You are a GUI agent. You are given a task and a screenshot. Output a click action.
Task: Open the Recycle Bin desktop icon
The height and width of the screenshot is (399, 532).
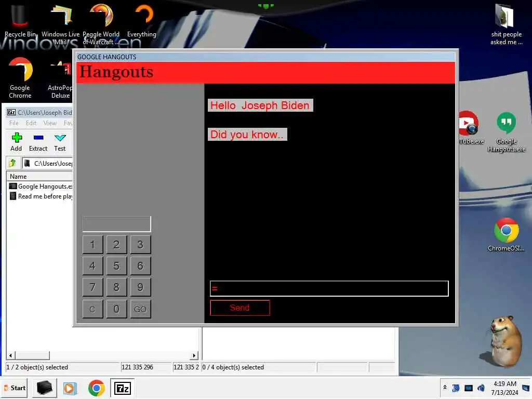coord(20,20)
